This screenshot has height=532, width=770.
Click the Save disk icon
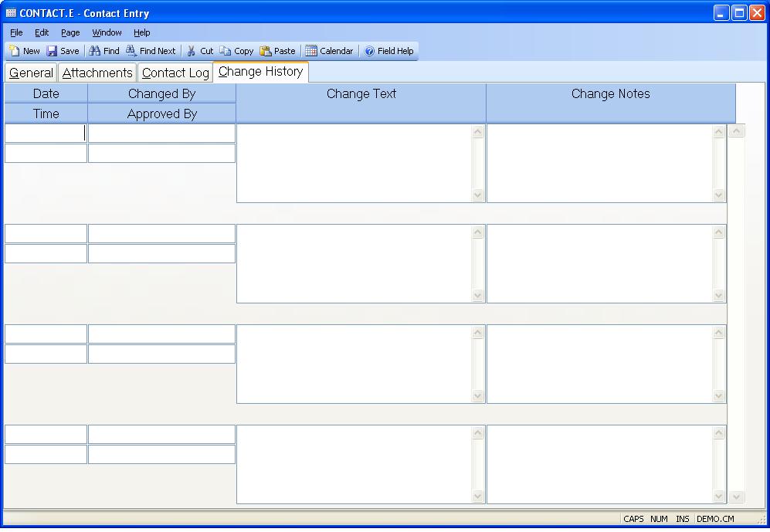click(x=52, y=51)
